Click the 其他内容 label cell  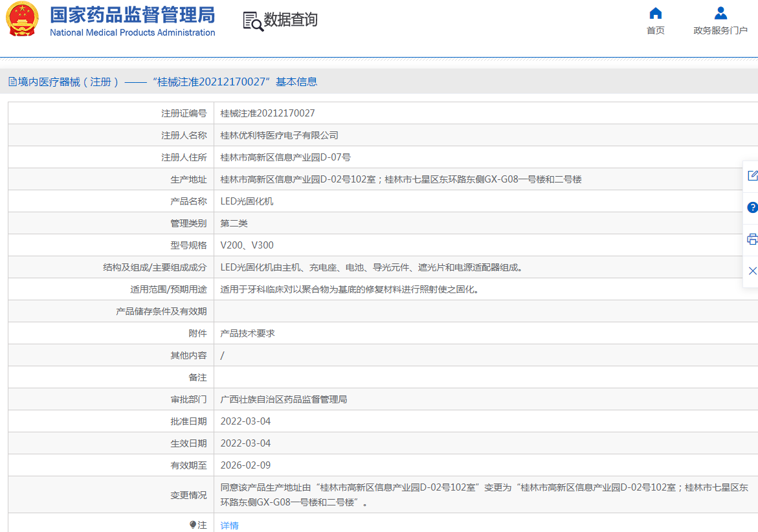pos(111,355)
